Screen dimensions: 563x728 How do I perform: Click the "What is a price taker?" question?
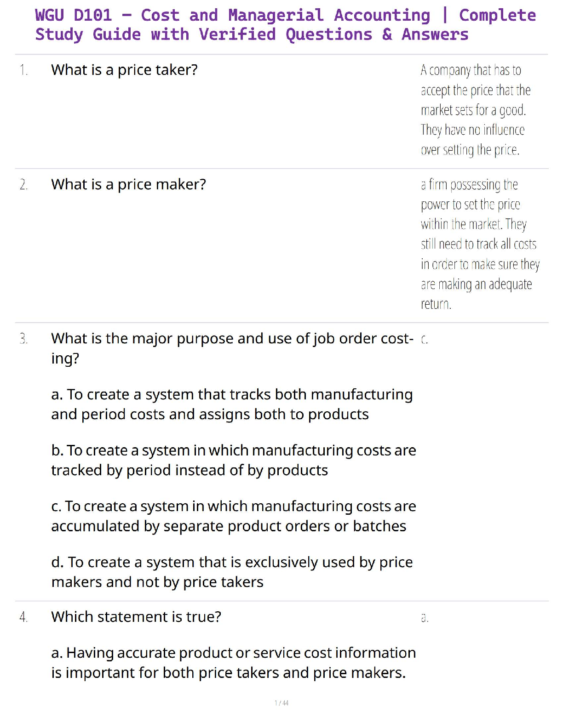click(x=124, y=70)
